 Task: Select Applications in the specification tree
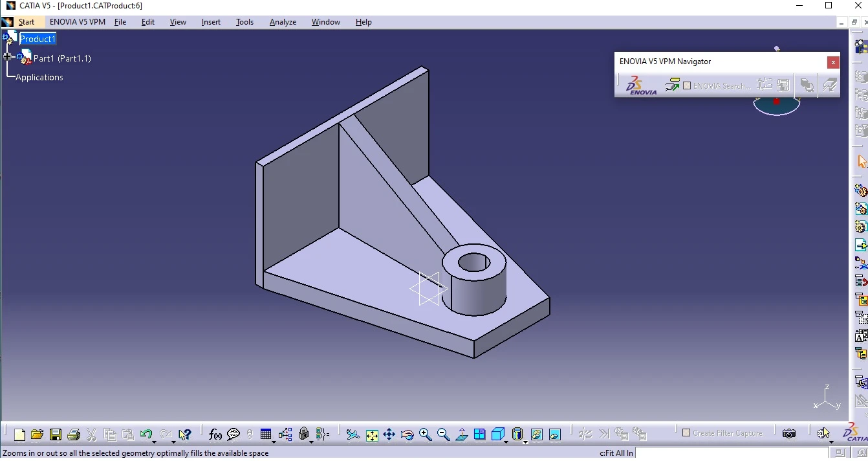[x=39, y=77]
